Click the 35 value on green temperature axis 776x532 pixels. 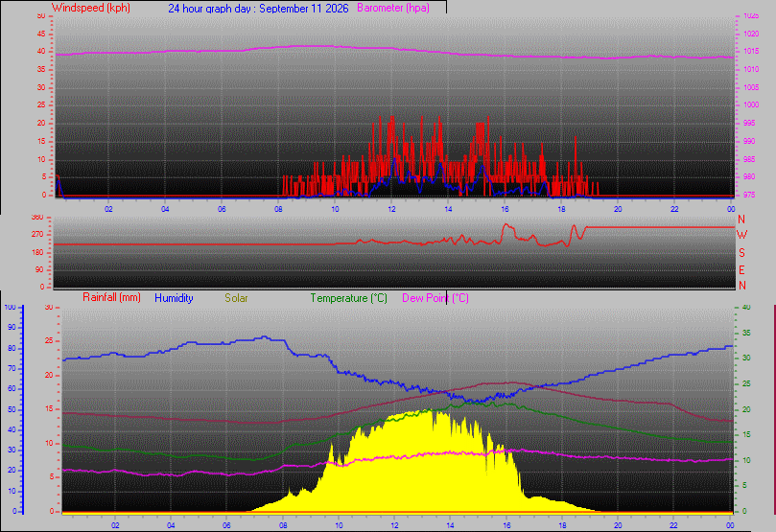(x=746, y=333)
